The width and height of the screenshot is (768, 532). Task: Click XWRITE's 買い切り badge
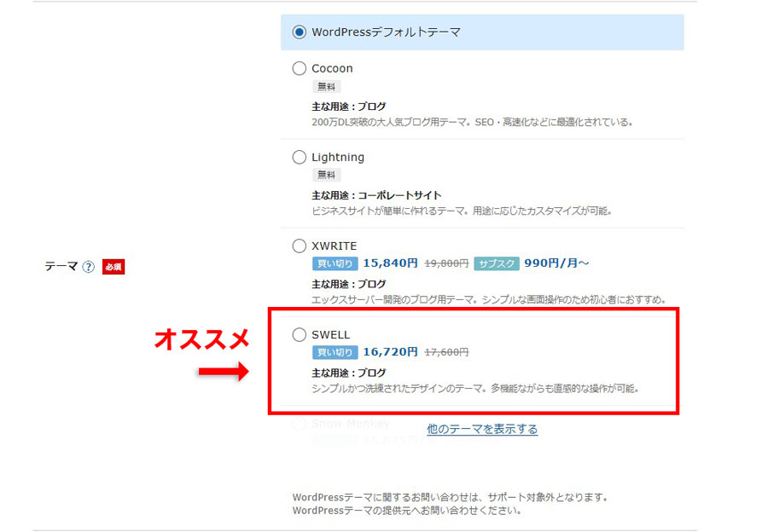[x=335, y=263]
